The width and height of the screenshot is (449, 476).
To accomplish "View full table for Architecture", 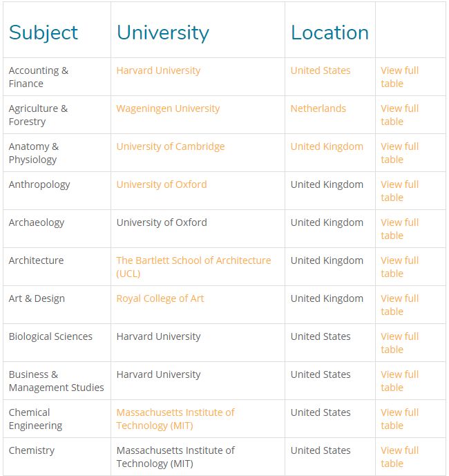I will pyautogui.click(x=399, y=267).
